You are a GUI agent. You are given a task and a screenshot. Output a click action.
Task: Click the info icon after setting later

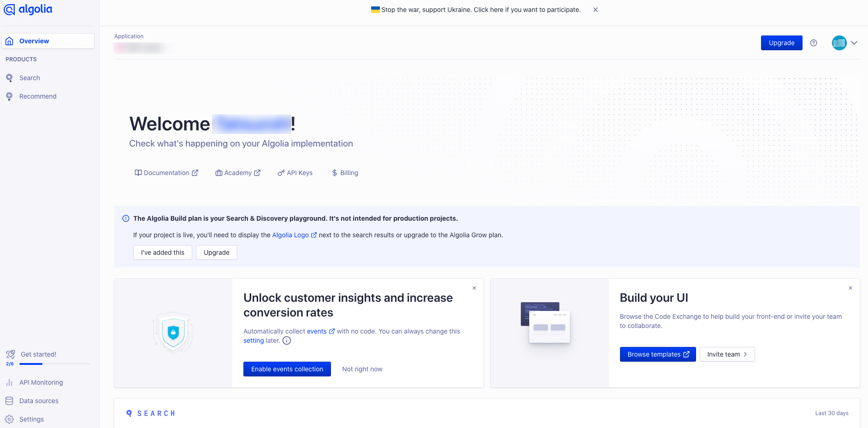287,340
